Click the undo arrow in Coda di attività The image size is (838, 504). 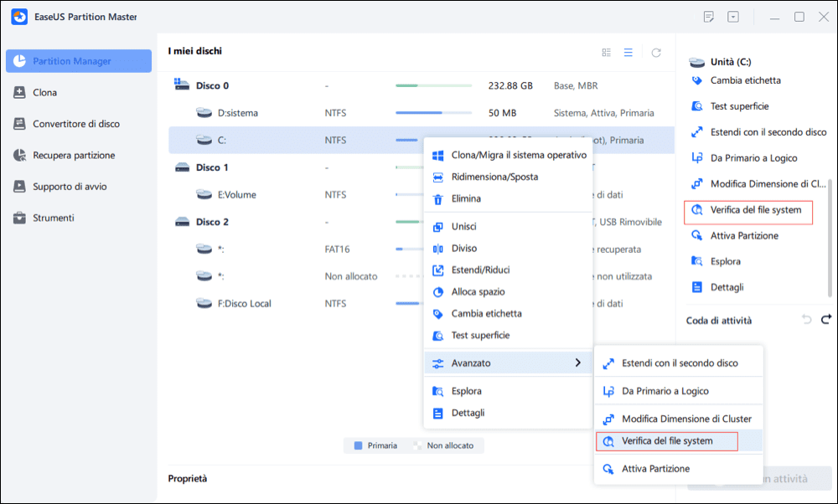click(806, 320)
